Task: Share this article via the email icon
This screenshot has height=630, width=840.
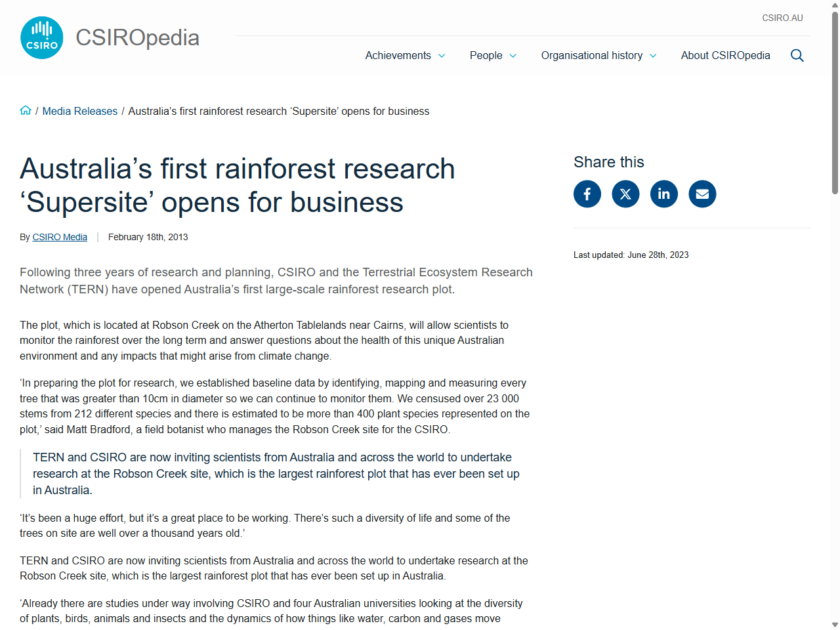Action: pos(702,194)
